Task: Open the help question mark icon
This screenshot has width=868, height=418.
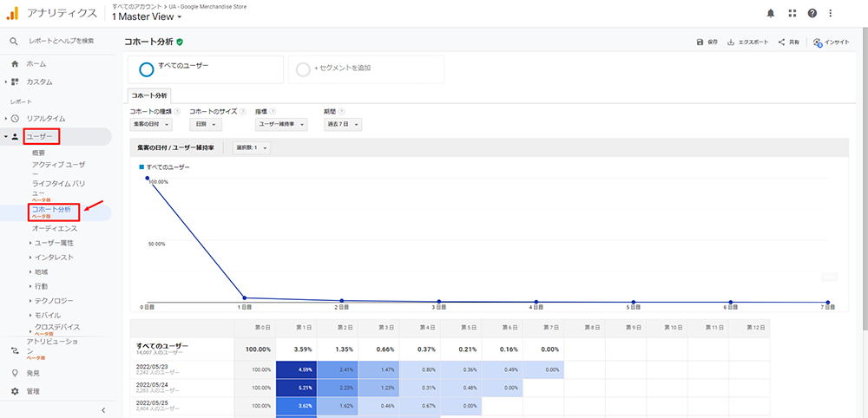Action: pos(812,13)
